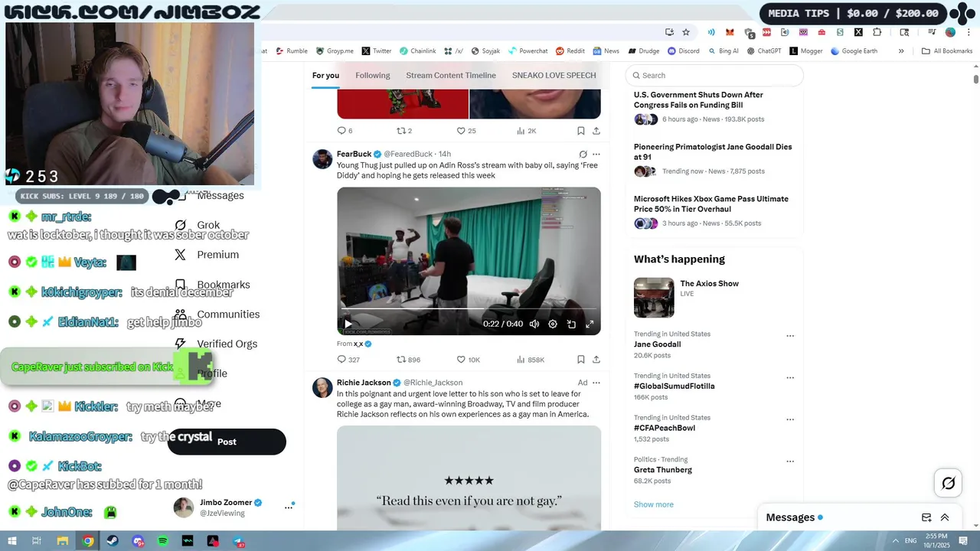Open more options for Greta Thunberg trend

coord(790,461)
